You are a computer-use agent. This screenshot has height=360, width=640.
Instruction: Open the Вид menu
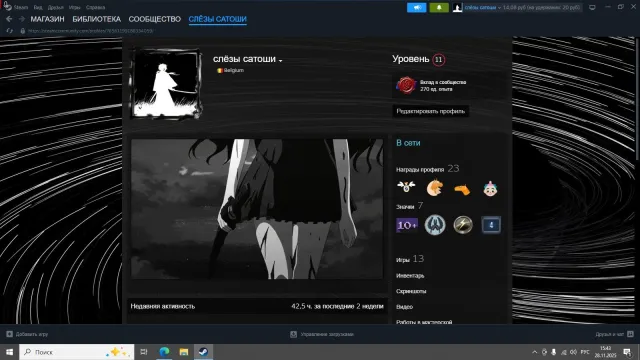(x=38, y=7)
